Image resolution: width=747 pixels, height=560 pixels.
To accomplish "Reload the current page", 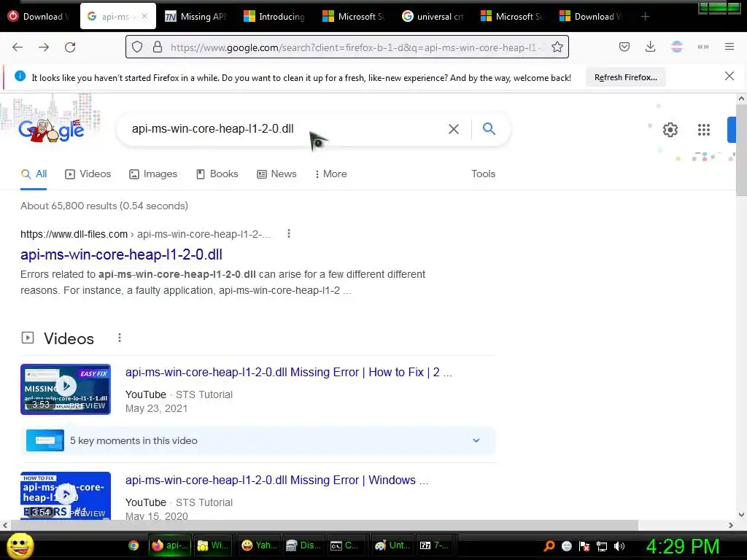I will coord(70,47).
